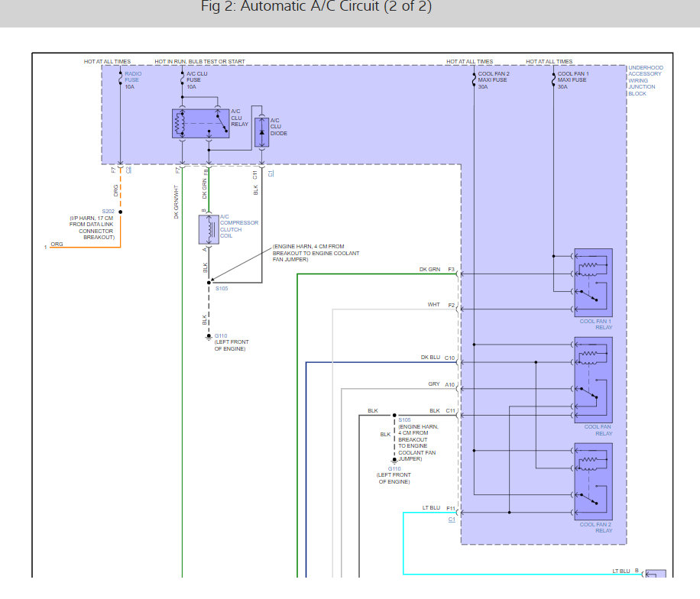Click the 'WHT F2' wire label
This screenshot has width=700, height=599.
(441, 305)
